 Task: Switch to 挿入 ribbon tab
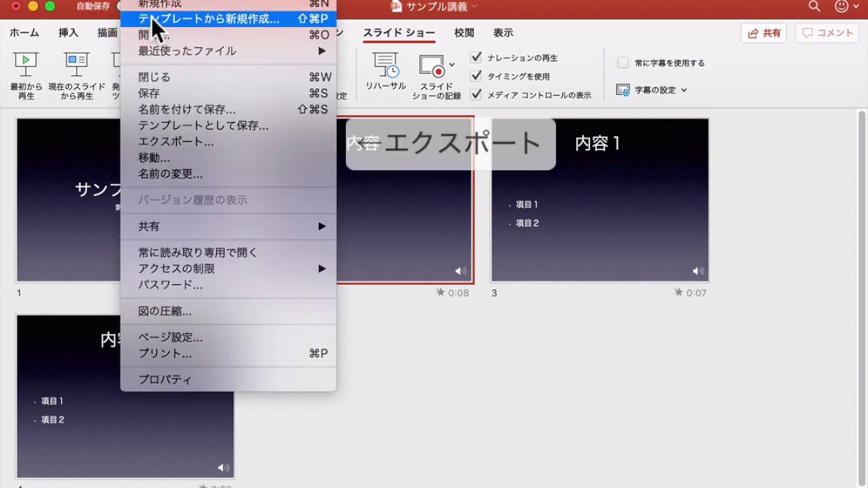68,33
